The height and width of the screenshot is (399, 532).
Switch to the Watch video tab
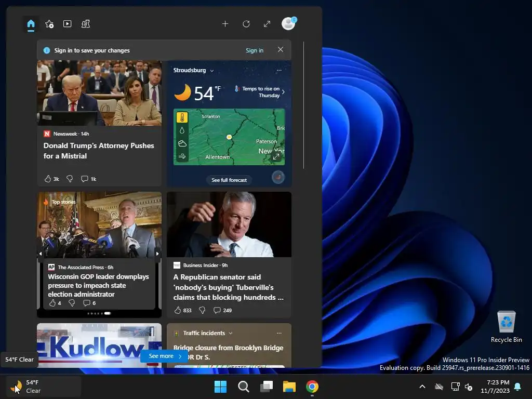click(x=67, y=24)
